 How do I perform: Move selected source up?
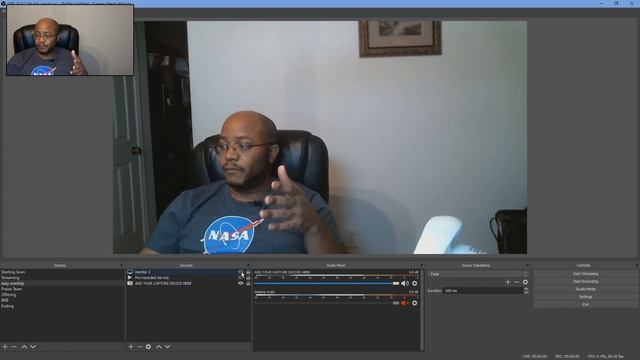tap(159, 347)
